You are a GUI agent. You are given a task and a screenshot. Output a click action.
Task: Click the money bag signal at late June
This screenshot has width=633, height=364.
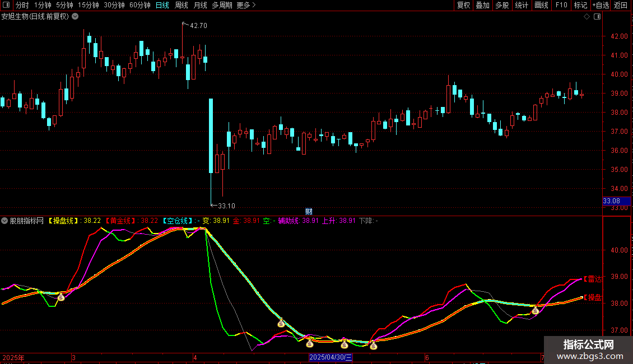[536, 311]
